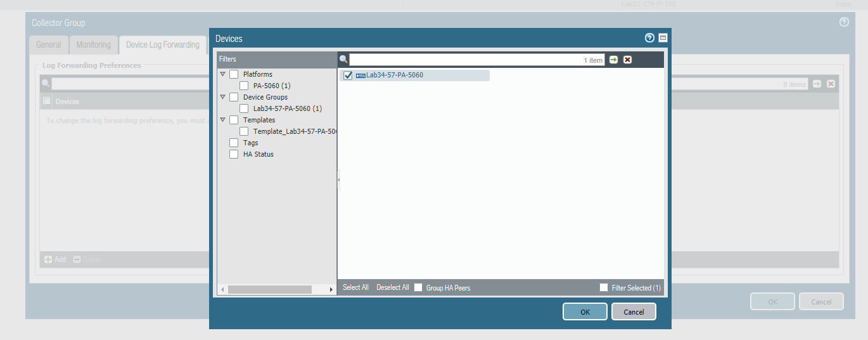The image size is (868, 340).
Task: Toggle the Devices column header checkbox
Action: point(47,101)
